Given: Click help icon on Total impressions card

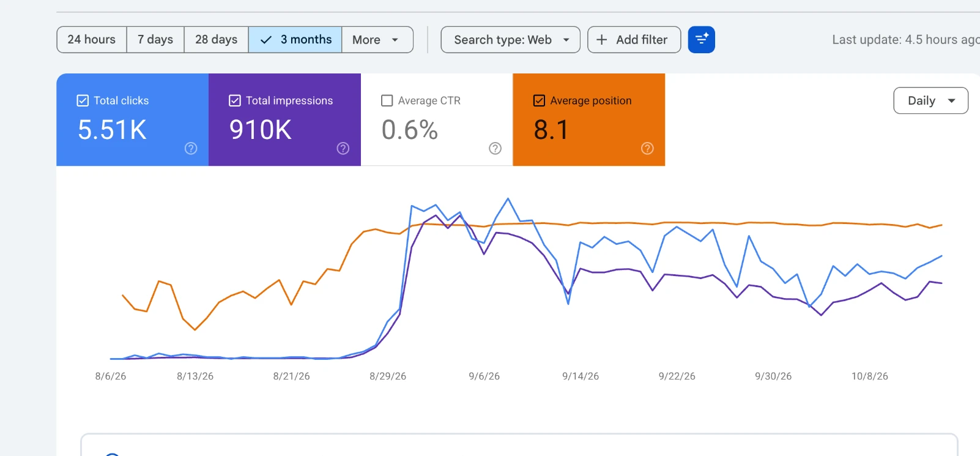Looking at the screenshot, I should pyautogui.click(x=343, y=148).
